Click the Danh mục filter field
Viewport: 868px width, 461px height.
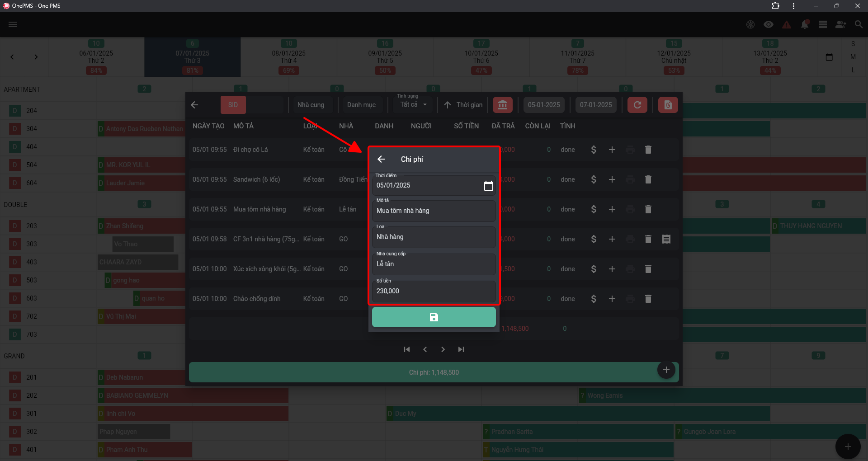(x=363, y=105)
